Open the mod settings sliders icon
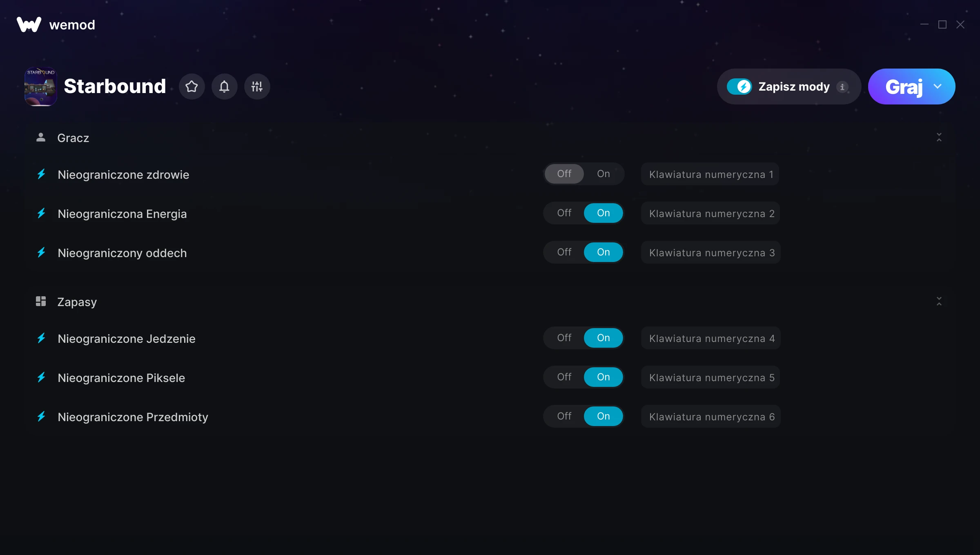Screen dimensions: 980x555 (x=257, y=87)
